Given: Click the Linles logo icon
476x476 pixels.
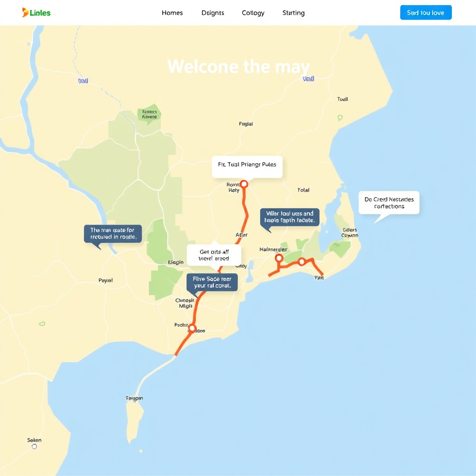Looking at the screenshot, I should coord(25,13).
